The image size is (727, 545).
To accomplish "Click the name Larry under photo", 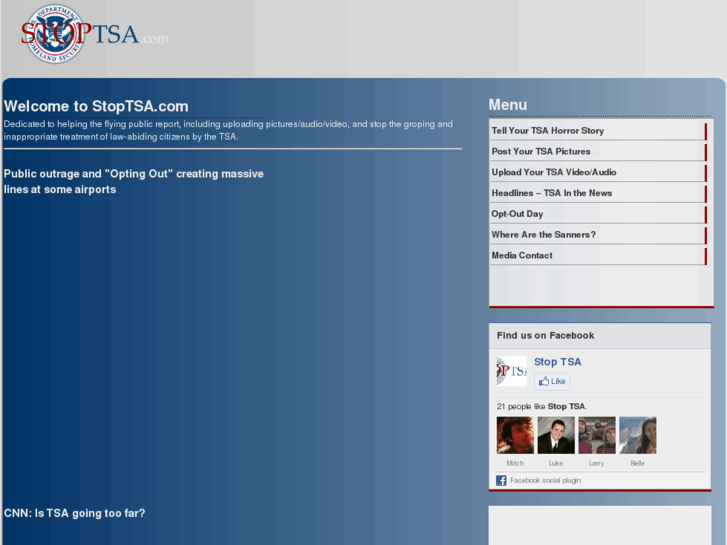I will [596, 463].
